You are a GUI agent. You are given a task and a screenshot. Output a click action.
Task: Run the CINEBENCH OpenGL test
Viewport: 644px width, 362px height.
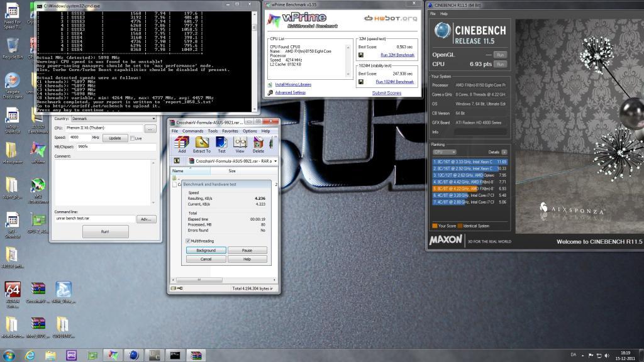(x=500, y=55)
